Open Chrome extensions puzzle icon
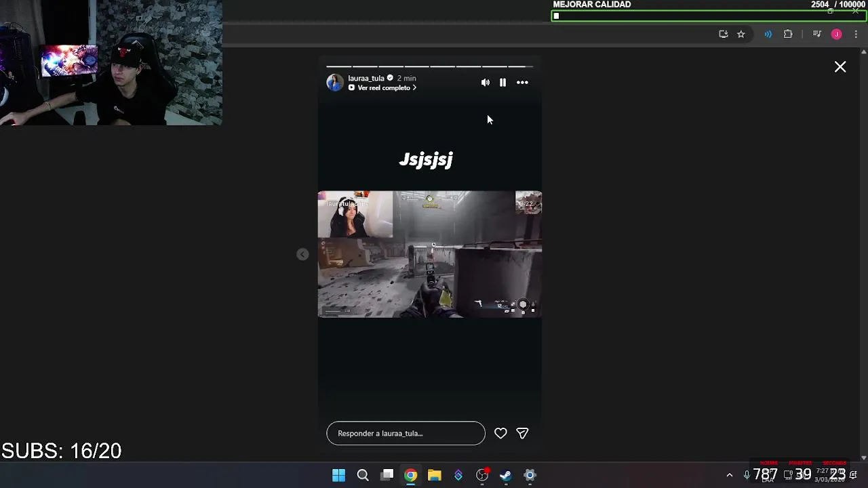This screenshot has width=868, height=488. [x=788, y=34]
